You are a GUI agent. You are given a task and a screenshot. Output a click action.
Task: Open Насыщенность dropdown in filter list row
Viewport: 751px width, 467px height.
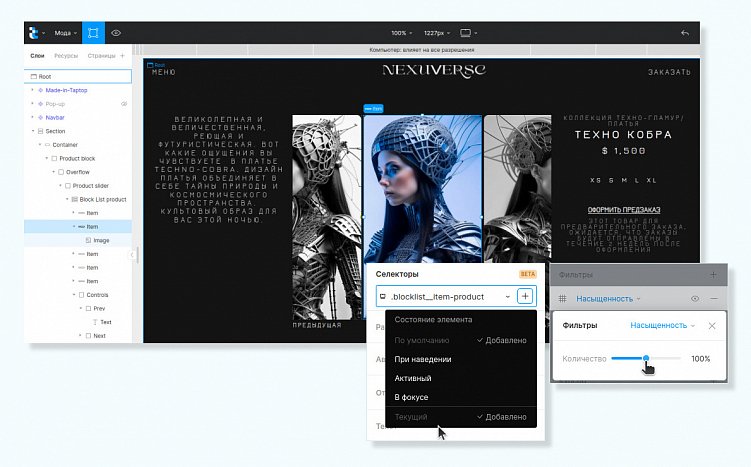pos(608,298)
